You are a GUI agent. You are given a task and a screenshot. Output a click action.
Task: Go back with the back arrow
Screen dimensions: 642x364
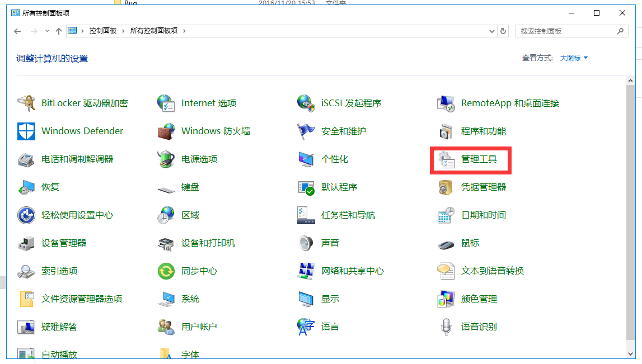point(17,31)
